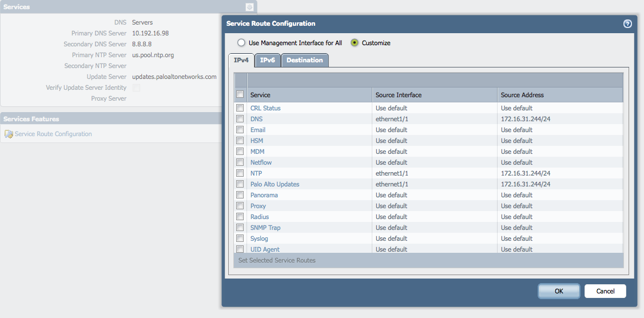Tick the select-all checkbox in header
644x318 pixels.
pyautogui.click(x=240, y=94)
